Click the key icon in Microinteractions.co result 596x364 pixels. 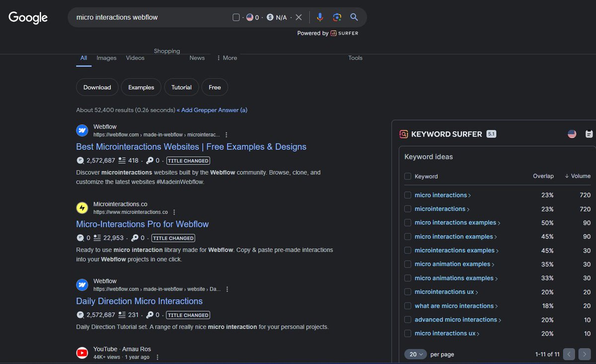click(135, 238)
